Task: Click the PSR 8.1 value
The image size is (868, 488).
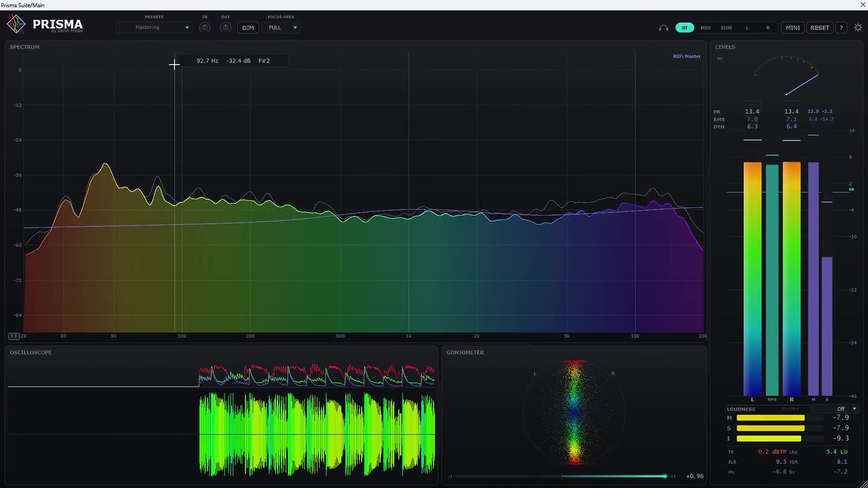Action: tap(841, 461)
